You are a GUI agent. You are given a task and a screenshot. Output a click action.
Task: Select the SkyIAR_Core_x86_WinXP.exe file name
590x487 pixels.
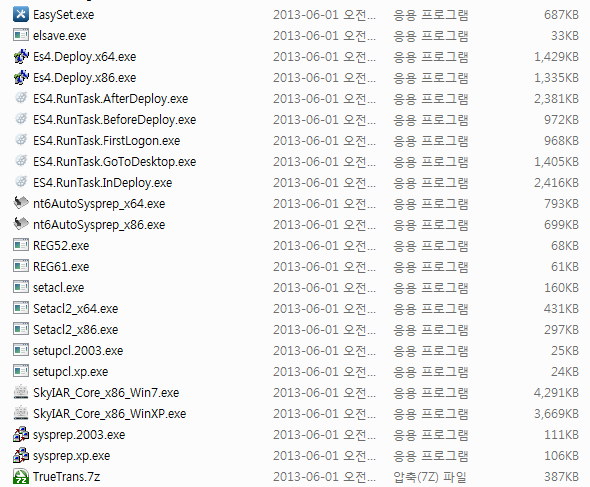click(x=109, y=414)
